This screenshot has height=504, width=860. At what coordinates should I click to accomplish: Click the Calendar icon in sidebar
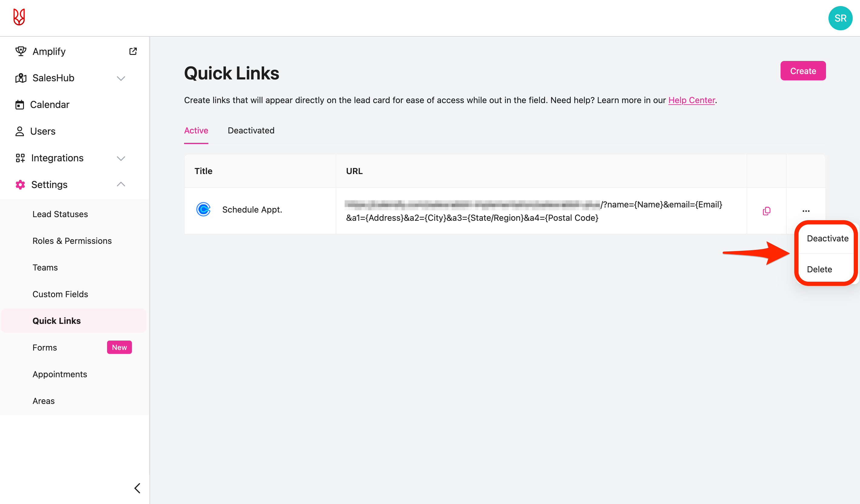coord(20,105)
